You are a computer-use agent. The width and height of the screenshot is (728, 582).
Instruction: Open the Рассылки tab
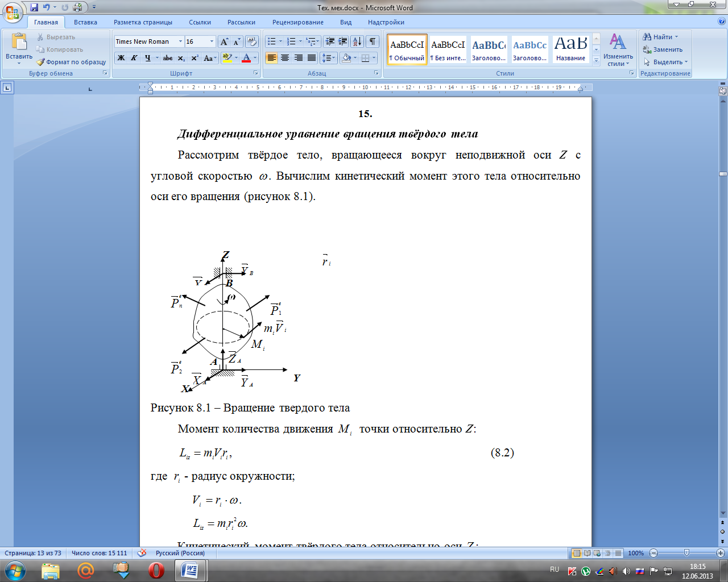[x=241, y=22]
